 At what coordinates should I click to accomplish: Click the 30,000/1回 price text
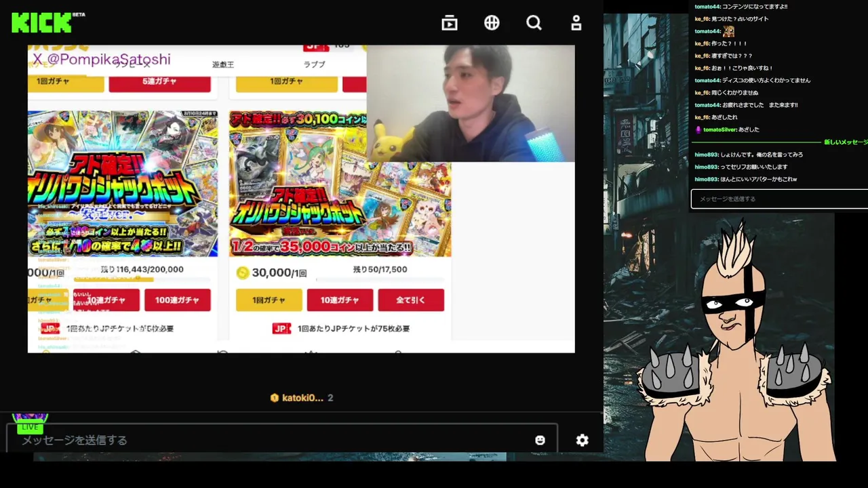(x=280, y=272)
